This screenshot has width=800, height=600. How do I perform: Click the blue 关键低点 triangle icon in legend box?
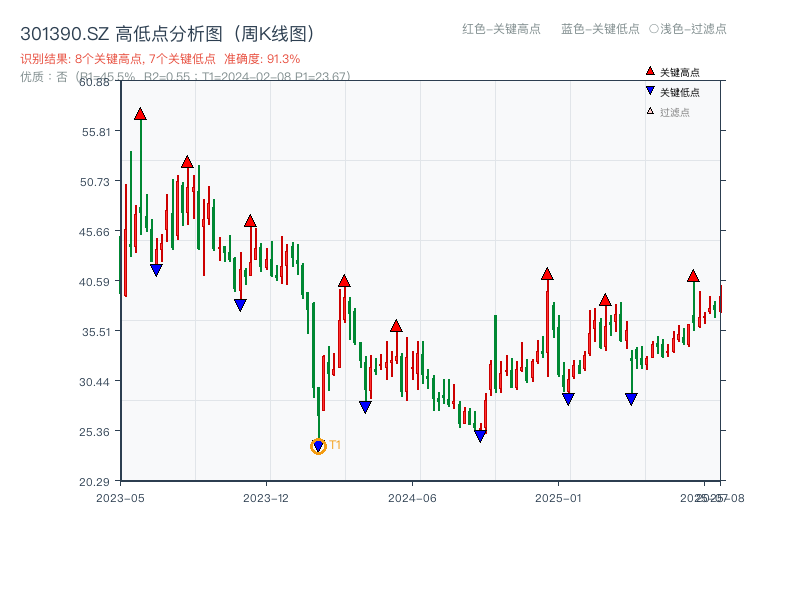pyautogui.click(x=648, y=90)
